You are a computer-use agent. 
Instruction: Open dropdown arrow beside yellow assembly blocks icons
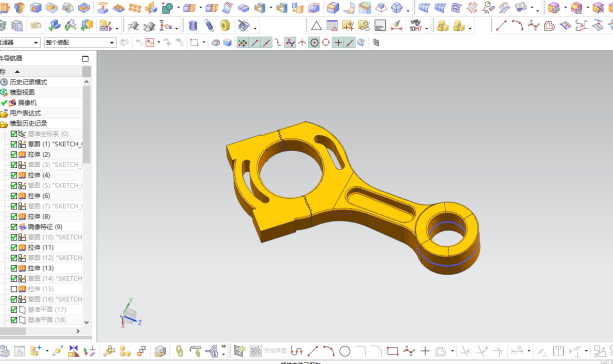470,29
